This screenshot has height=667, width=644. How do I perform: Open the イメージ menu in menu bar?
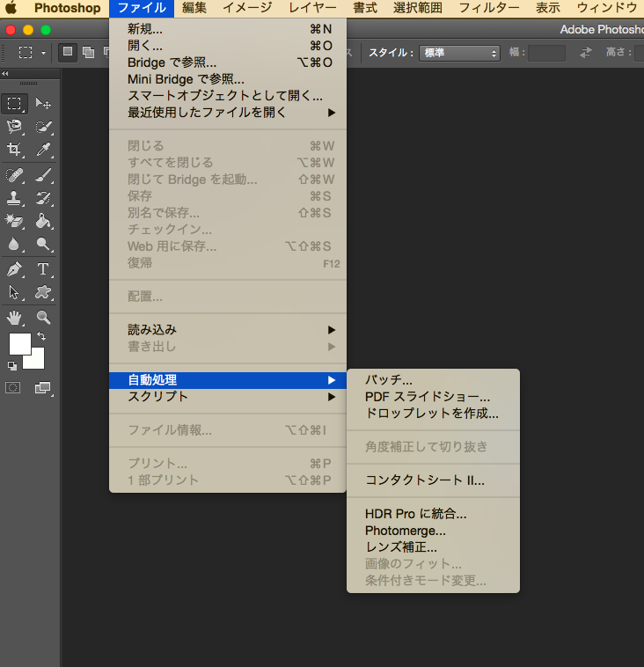[x=247, y=8]
